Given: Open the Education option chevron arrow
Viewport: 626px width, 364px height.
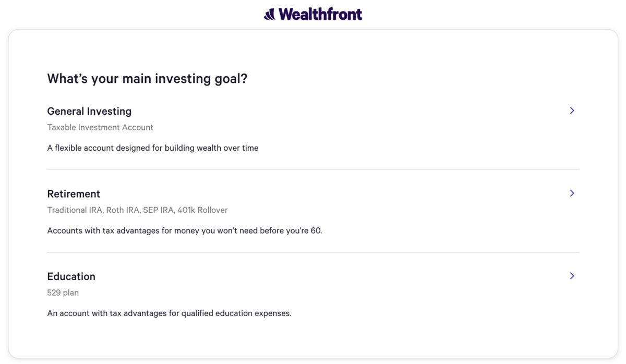Looking at the screenshot, I should coord(572,276).
